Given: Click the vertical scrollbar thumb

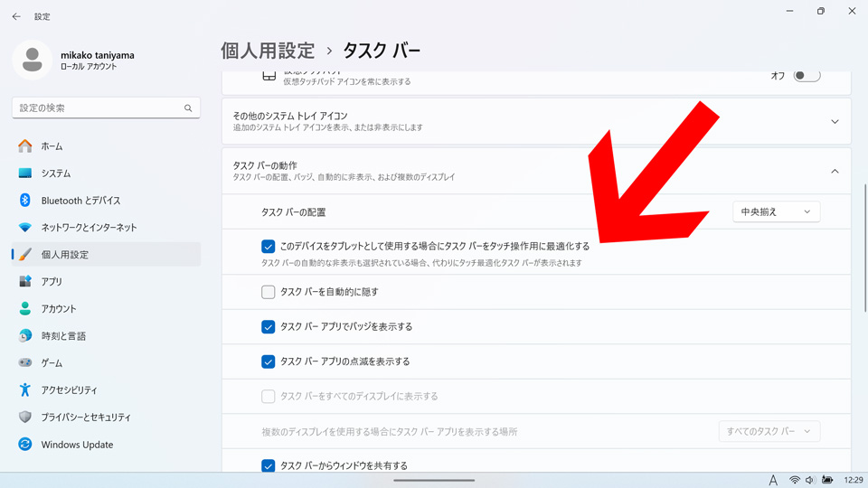Looking at the screenshot, I should [864, 248].
